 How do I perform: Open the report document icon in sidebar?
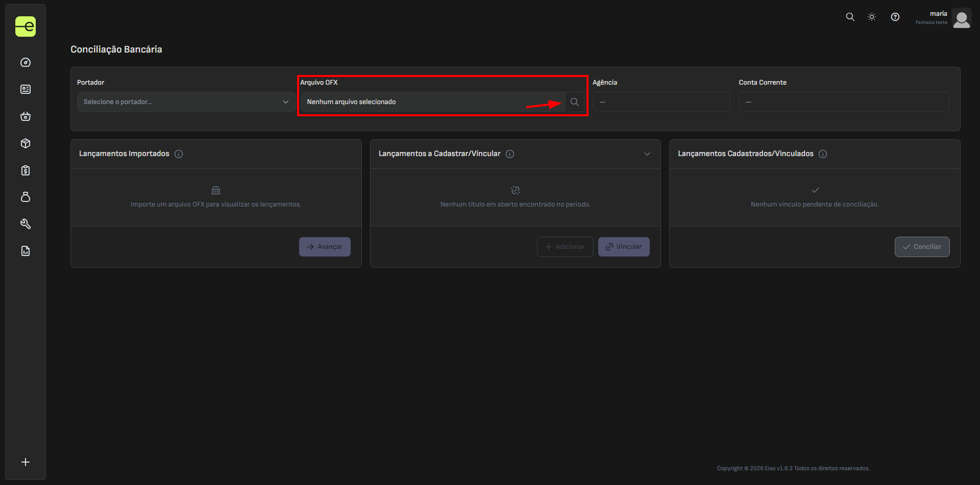pos(26,251)
